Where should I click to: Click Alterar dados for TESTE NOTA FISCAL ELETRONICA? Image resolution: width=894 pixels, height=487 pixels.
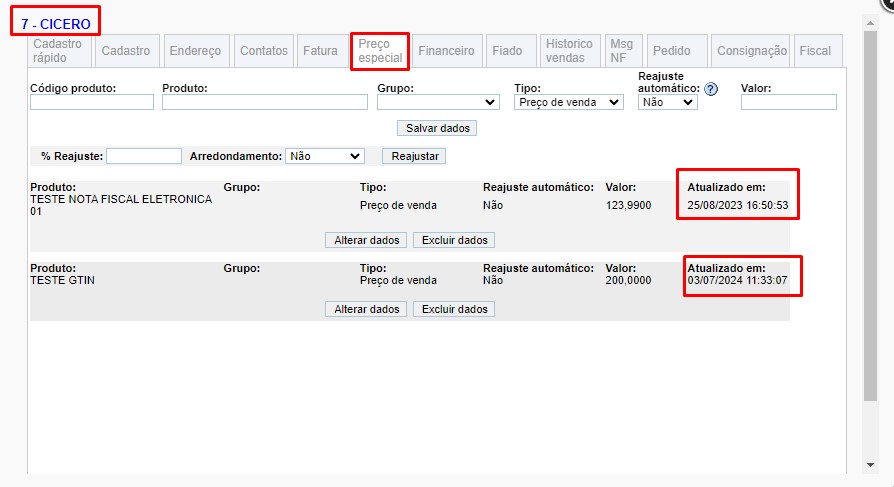click(366, 240)
